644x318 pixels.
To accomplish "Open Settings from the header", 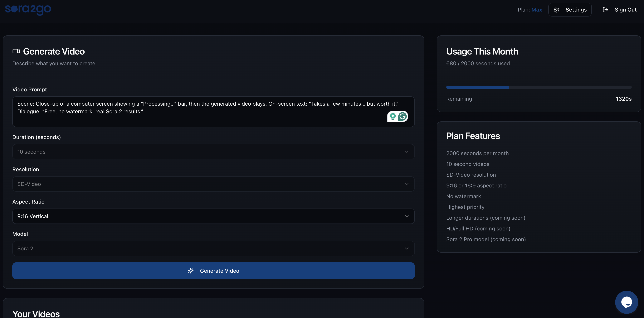I will [576, 10].
